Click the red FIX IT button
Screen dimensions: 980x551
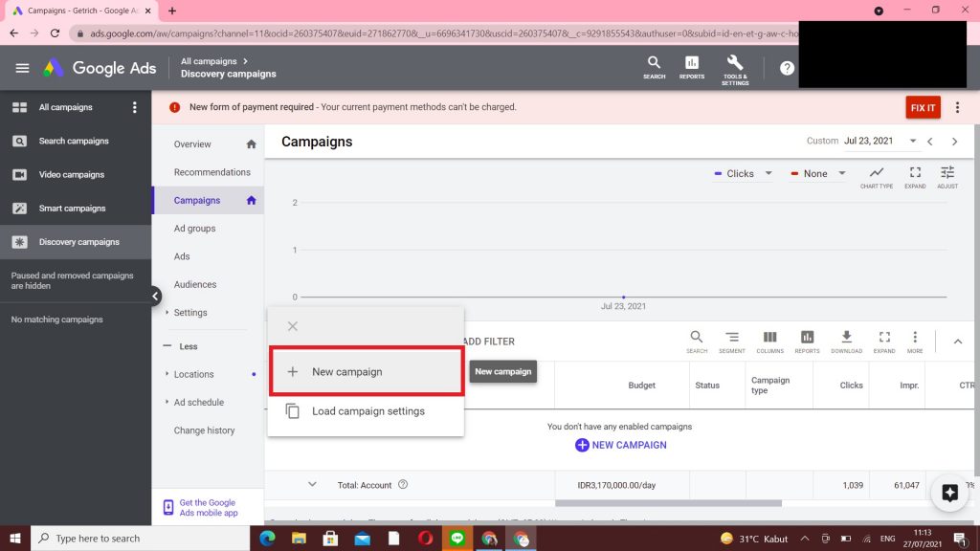click(x=923, y=107)
